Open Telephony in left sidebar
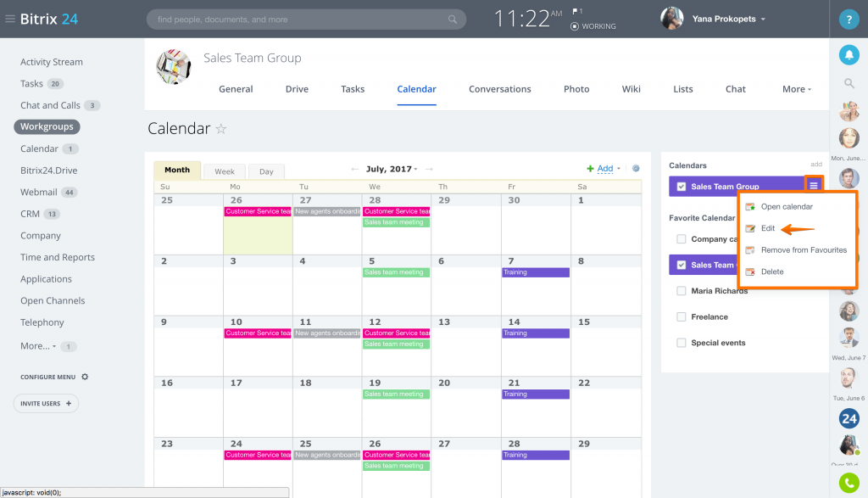Screen dimensions: 868x498 (42, 322)
